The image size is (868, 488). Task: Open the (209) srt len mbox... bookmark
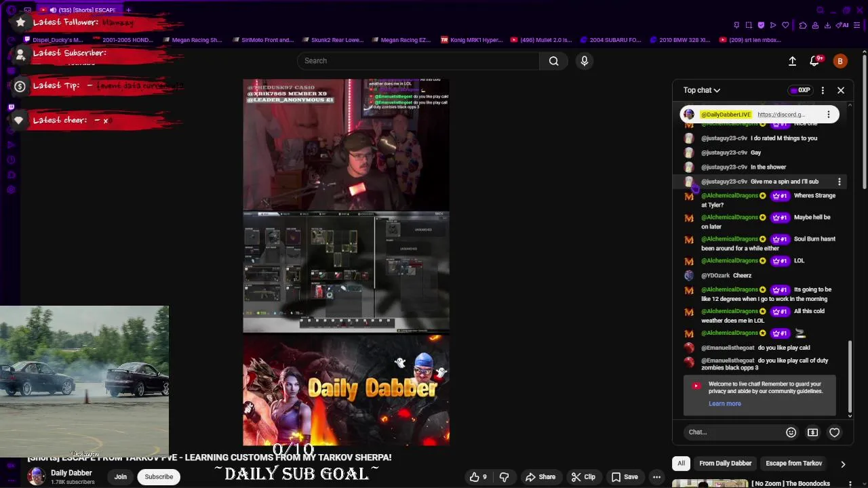(750, 40)
